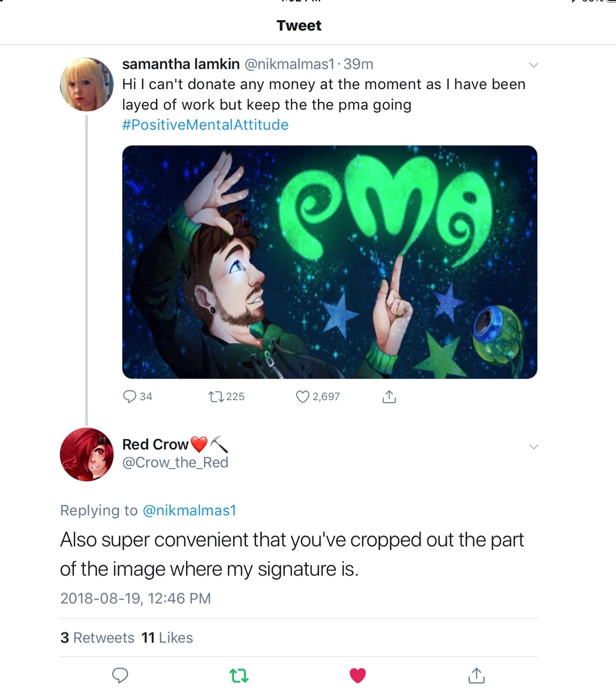Viewport: 616px width, 695px height.
Task: Open samantha lamkin display name profile
Action: [x=181, y=64]
